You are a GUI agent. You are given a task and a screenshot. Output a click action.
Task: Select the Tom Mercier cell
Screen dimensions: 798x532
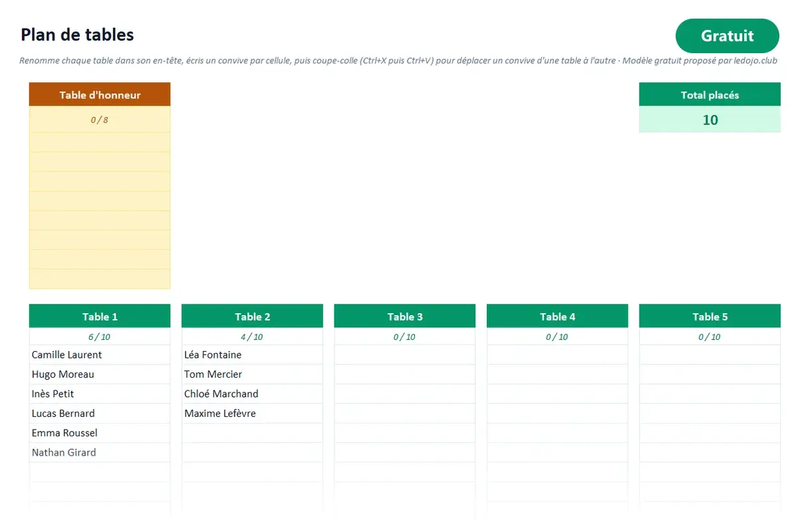[x=252, y=374]
